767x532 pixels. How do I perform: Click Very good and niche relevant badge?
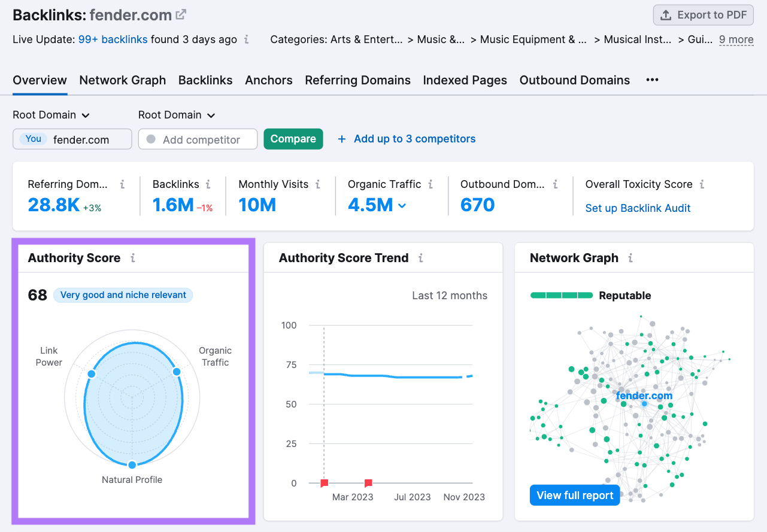coord(123,295)
